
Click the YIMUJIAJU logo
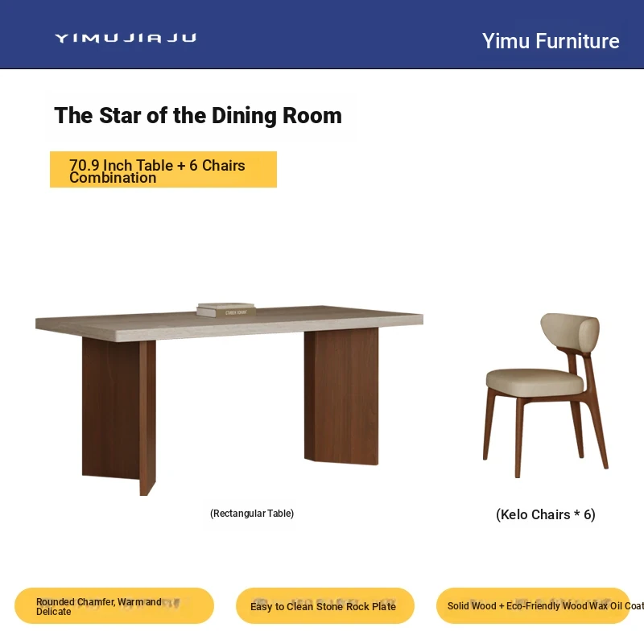click(126, 38)
